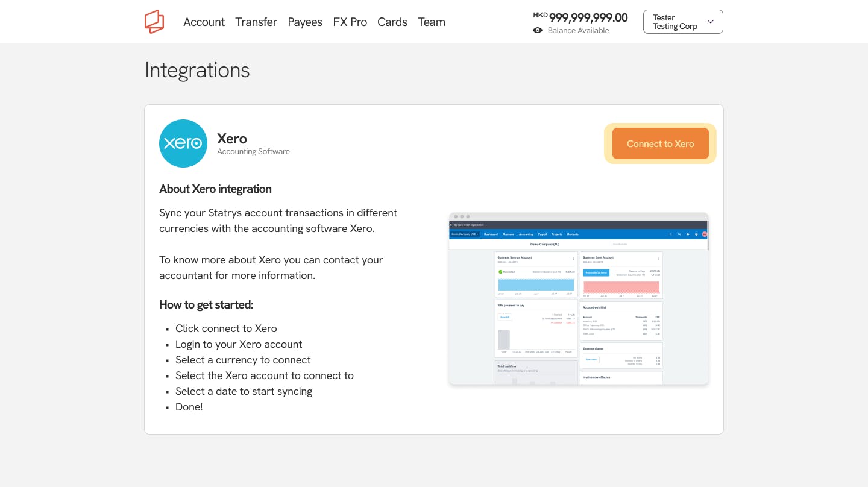Expand the Tester Testing Corp dropdown
Viewport: 868px width, 487px height.
point(683,22)
